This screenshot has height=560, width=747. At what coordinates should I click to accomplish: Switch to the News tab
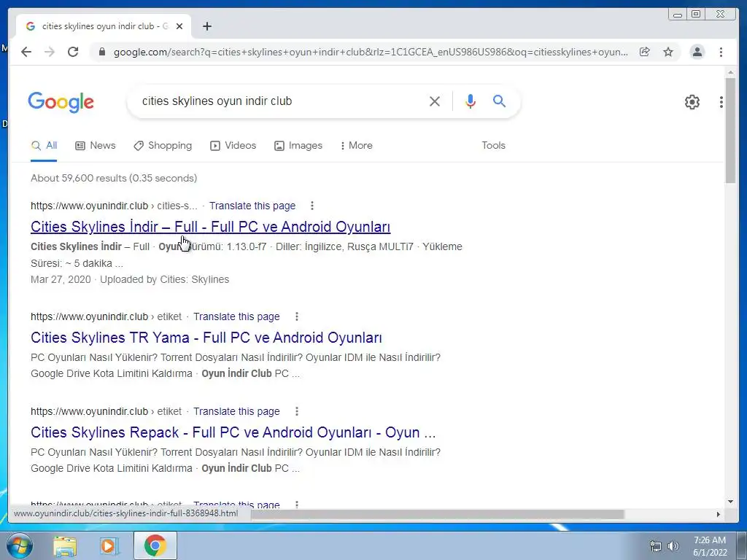96,146
